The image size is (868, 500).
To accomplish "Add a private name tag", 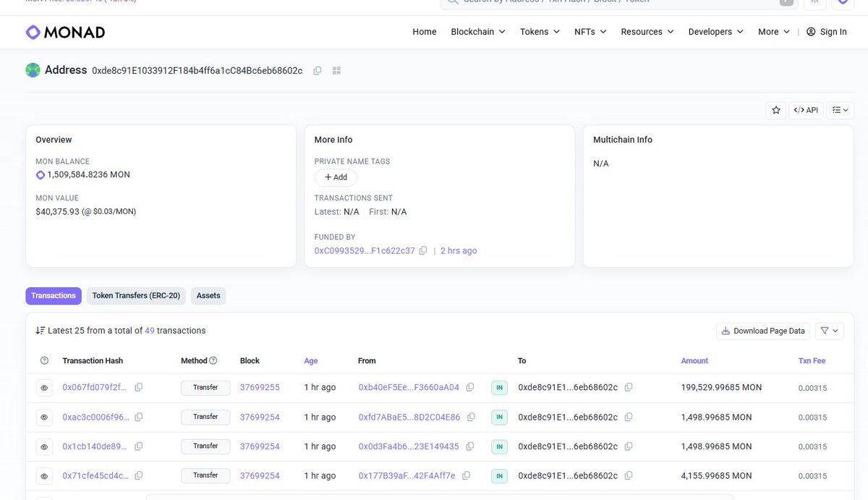I will click(x=336, y=177).
